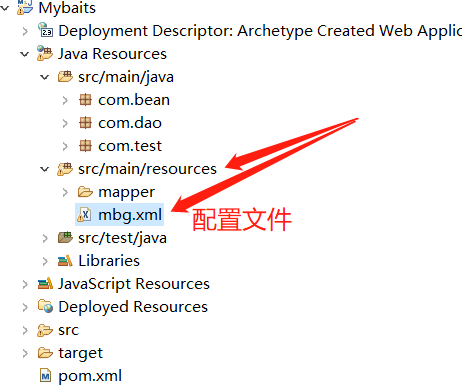463x392 pixels.
Task: Select the Mybaits project label
Action: click(x=67, y=8)
